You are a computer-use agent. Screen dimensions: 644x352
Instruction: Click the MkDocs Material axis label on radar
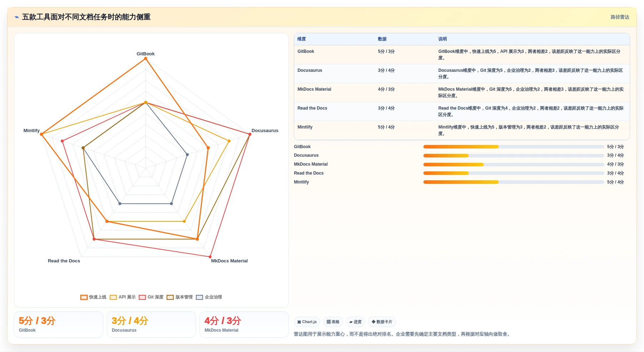pyautogui.click(x=230, y=261)
